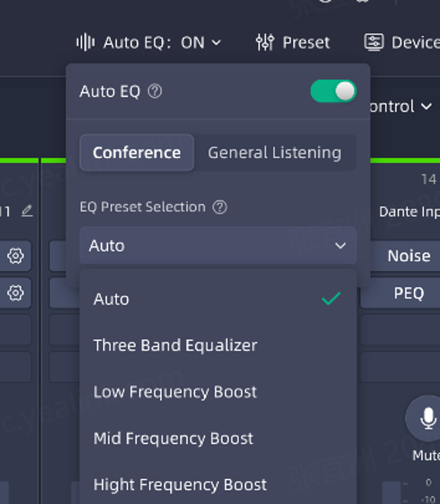This screenshot has width=440, height=504.
Task: Click the Auto EQ waveform icon
Action: click(86, 42)
